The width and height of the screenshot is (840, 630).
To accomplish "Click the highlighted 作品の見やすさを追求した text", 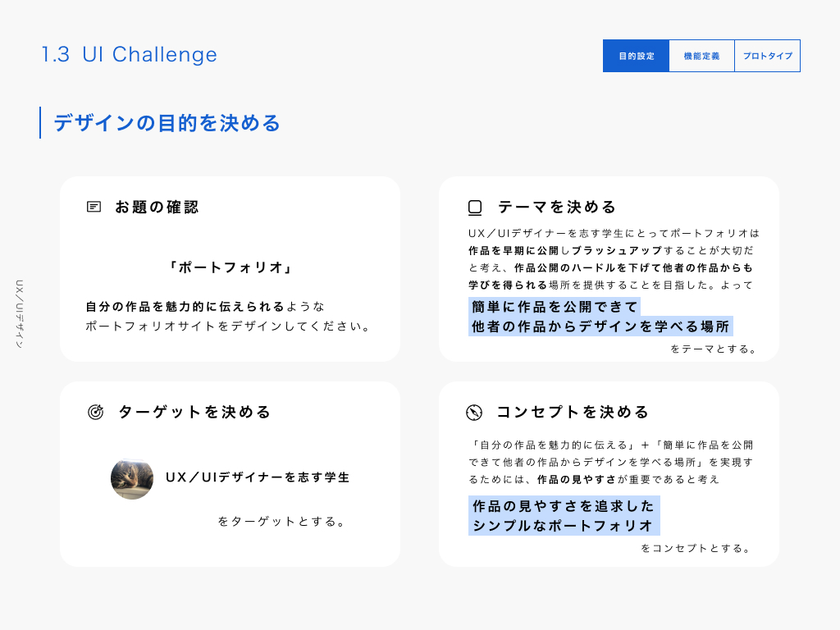I will (x=564, y=505).
